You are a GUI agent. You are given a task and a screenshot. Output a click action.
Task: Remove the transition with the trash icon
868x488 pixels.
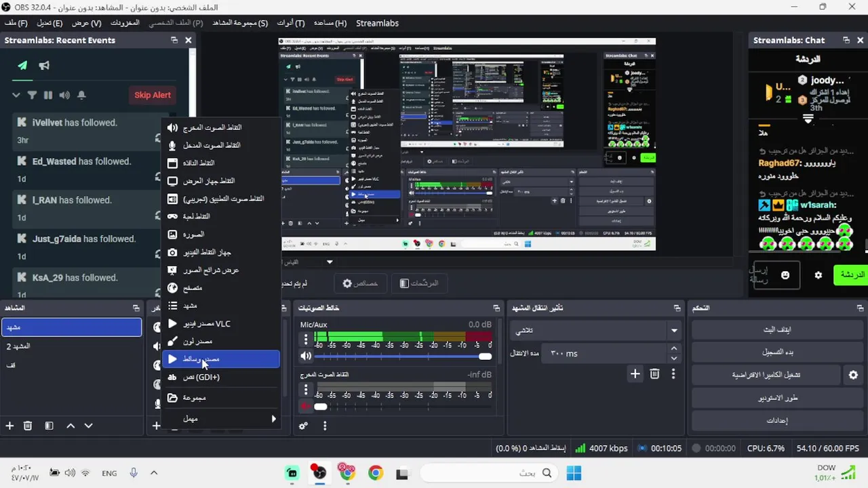[x=654, y=373]
